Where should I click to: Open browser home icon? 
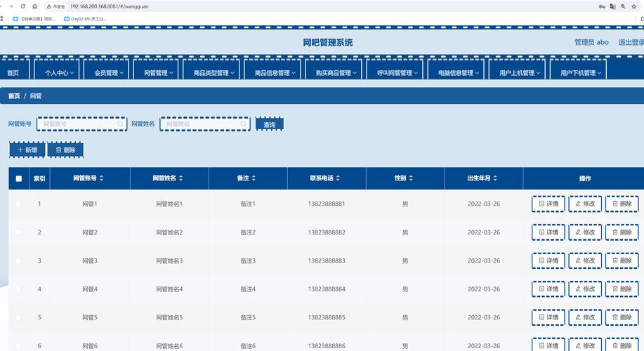pyautogui.click(x=35, y=6)
